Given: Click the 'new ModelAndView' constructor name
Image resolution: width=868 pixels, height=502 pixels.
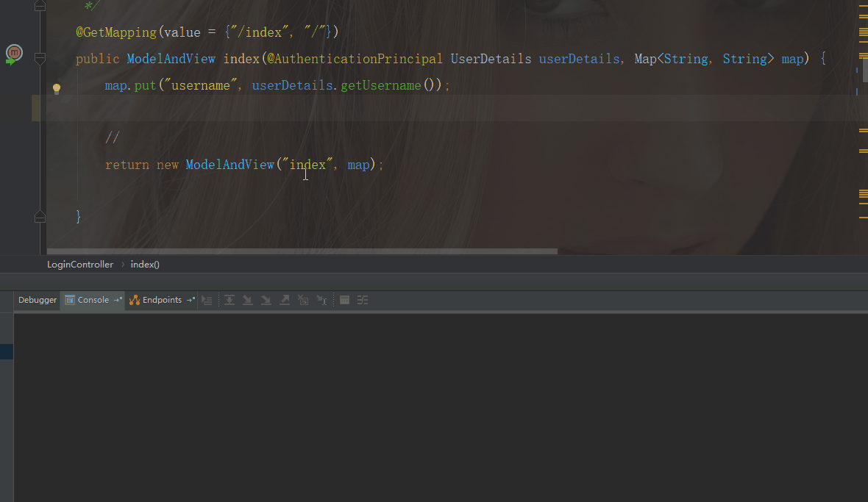Looking at the screenshot, I should pyautogui.click(x=230, y=164).
